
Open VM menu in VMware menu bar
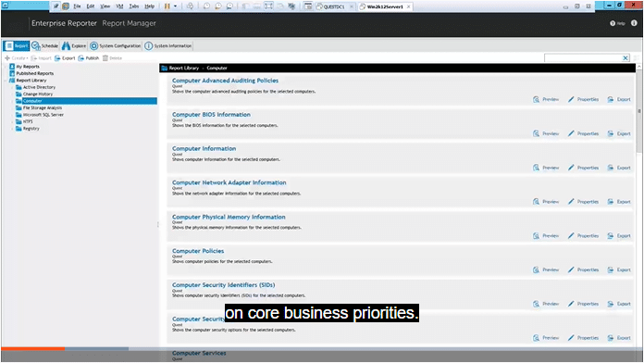119,6
